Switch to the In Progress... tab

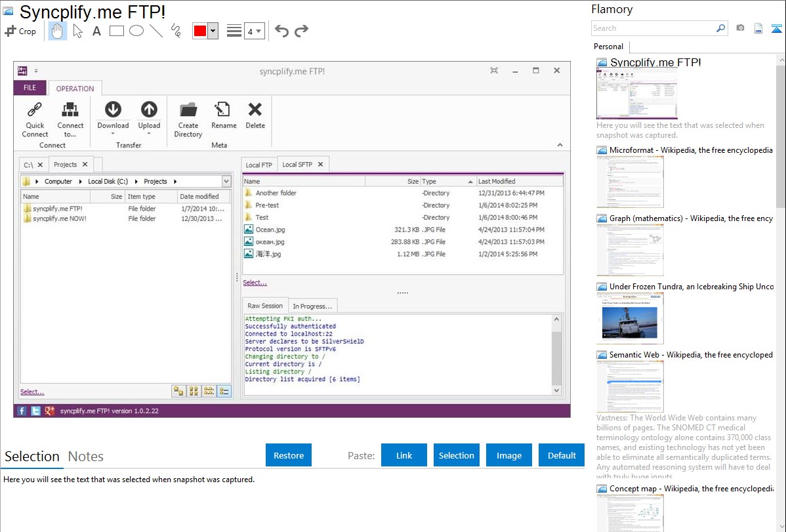[312, 306]
